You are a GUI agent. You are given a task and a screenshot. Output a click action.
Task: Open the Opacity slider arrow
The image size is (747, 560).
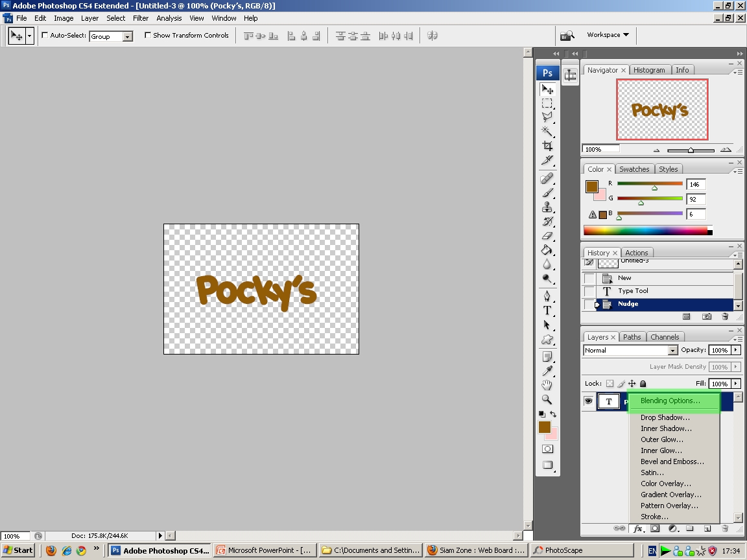coord(736,350)
